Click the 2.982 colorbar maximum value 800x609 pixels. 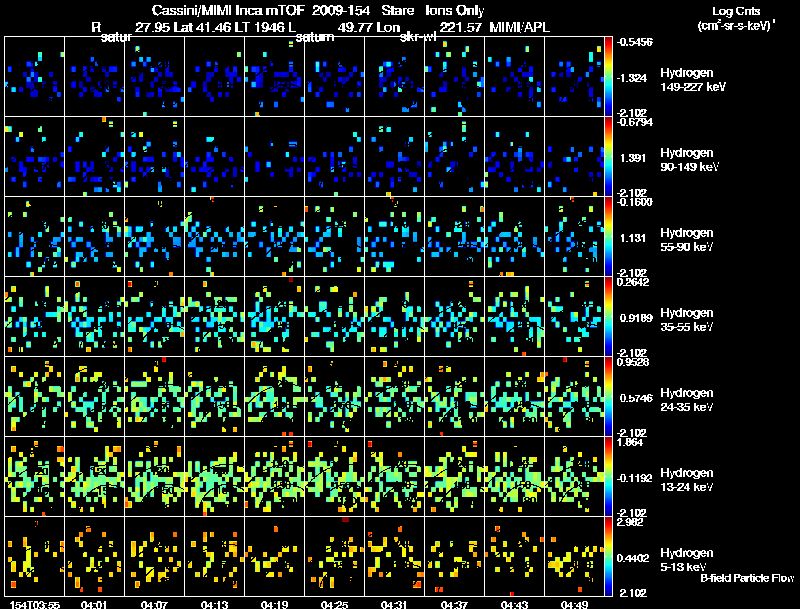pos(630,522)
